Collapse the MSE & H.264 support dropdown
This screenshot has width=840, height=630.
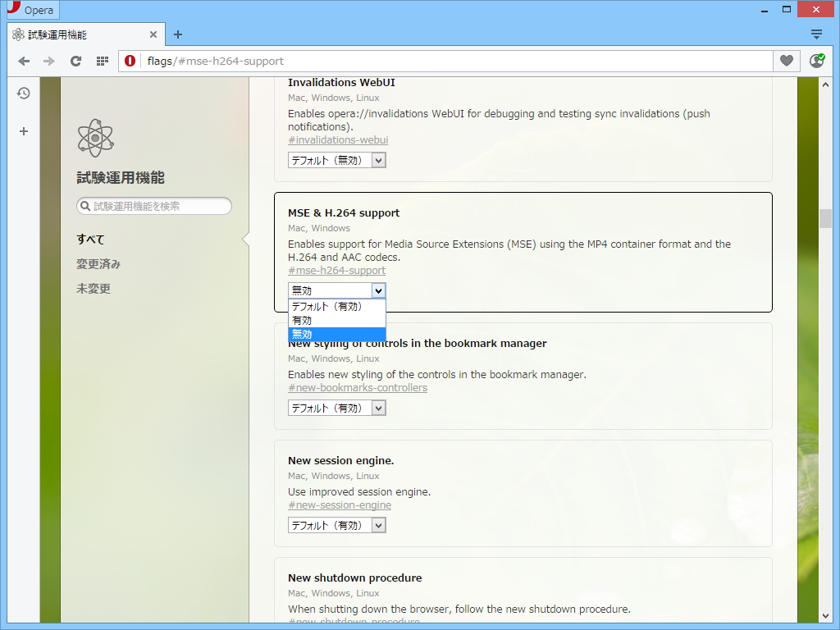pyautogui.click(x=337, y=290)
